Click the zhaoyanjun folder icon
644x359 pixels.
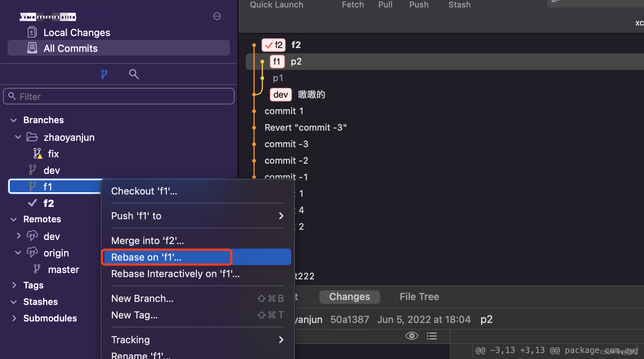click(x=32, y=137)
